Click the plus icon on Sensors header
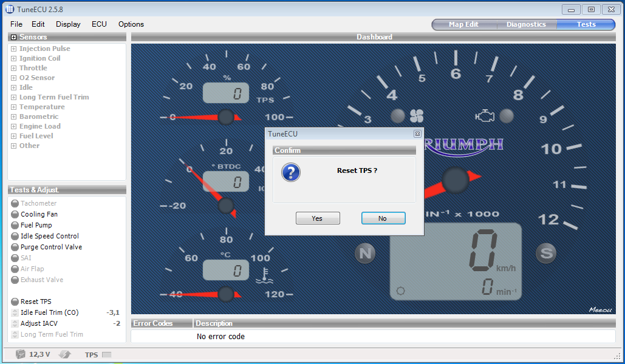 tap(13, 37)
